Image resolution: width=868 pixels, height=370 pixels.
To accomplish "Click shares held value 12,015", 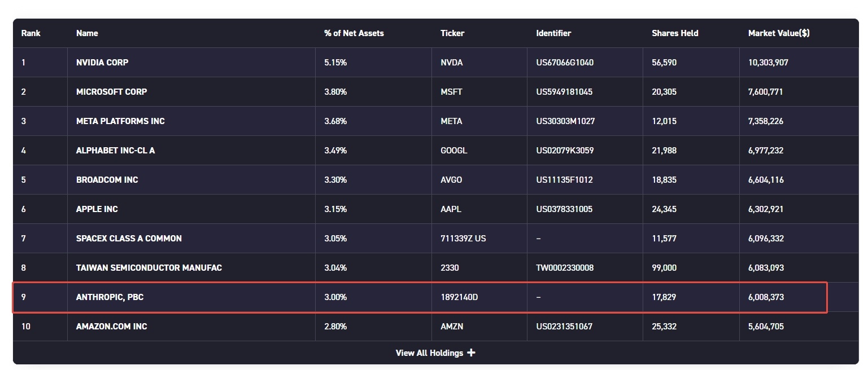I will pos(664,121).
